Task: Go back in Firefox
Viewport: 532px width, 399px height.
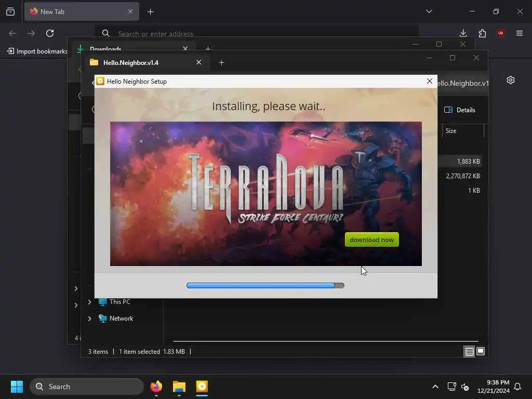Action: 12,33
